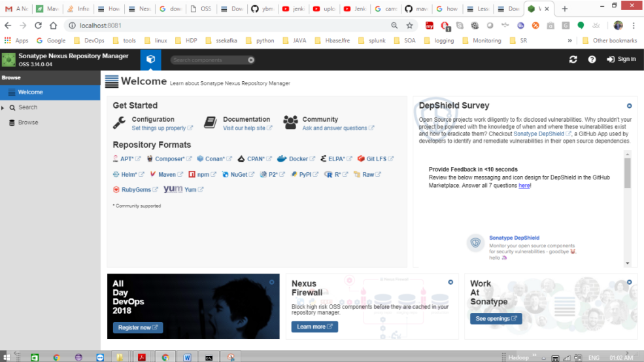Open the PyPI repository format link

[x=305, y=174]
